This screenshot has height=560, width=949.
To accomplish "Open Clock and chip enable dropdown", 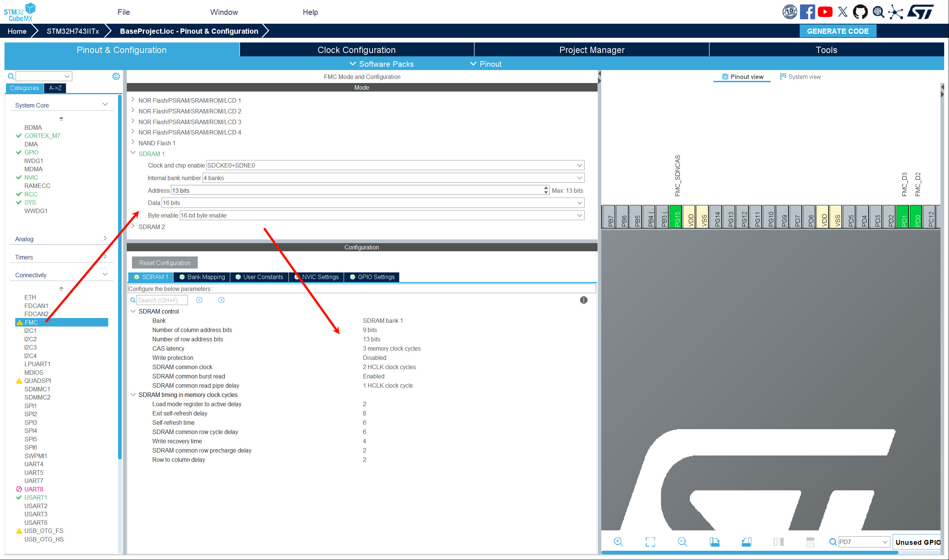I will click(x=395, y=165).
